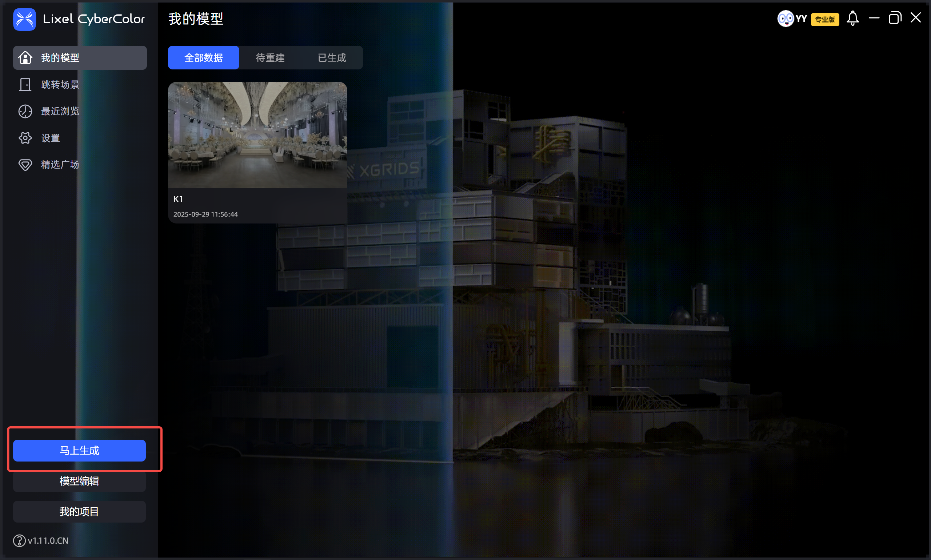Viewport: 931px width, 560px height.
Task: Click the 跳转场景 door icon
Action: (x=25, y=85)
